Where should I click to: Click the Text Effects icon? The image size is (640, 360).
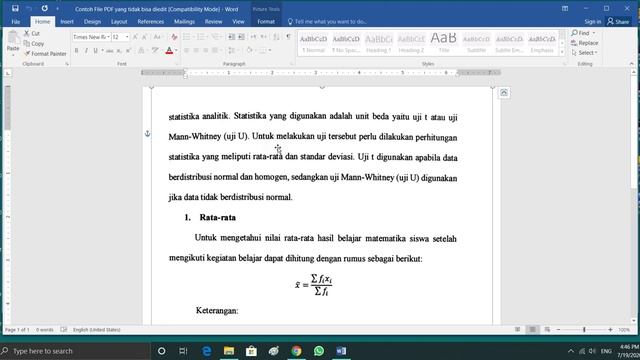point(141,51)
